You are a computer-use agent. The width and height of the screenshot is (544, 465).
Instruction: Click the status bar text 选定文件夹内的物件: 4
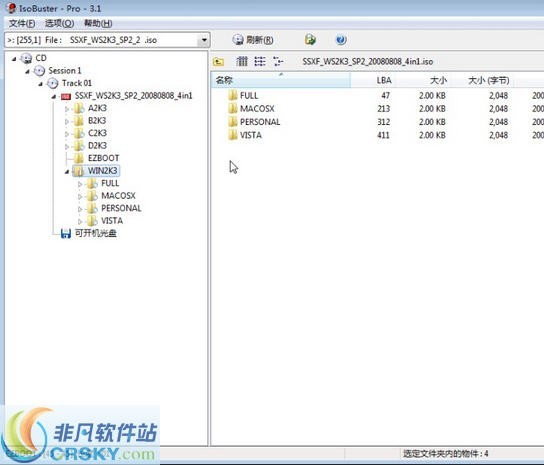[x=445, y=453]
